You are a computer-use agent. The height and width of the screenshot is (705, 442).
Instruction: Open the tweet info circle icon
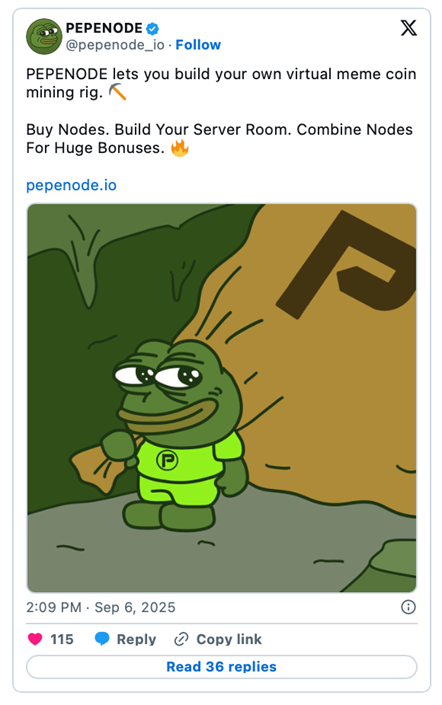coord(408,607)
